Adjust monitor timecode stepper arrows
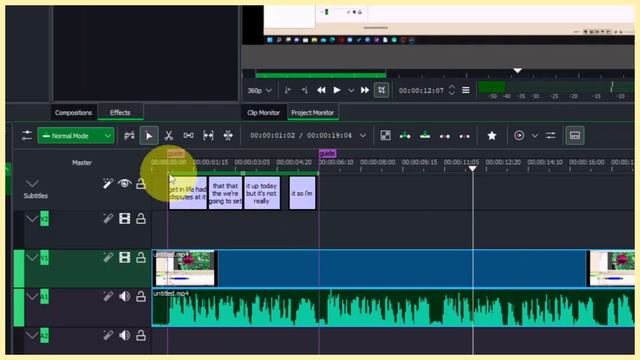 (x=452, y=90)
